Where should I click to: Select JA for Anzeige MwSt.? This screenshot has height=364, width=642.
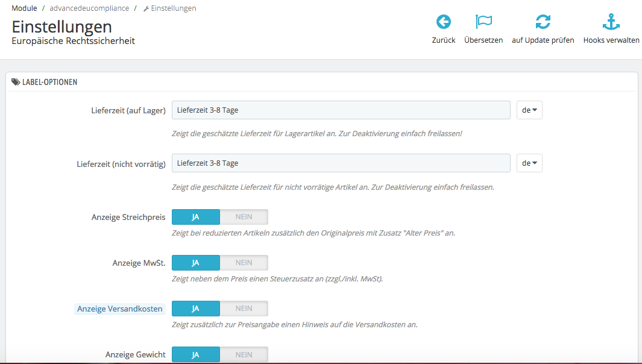[195, 263]
